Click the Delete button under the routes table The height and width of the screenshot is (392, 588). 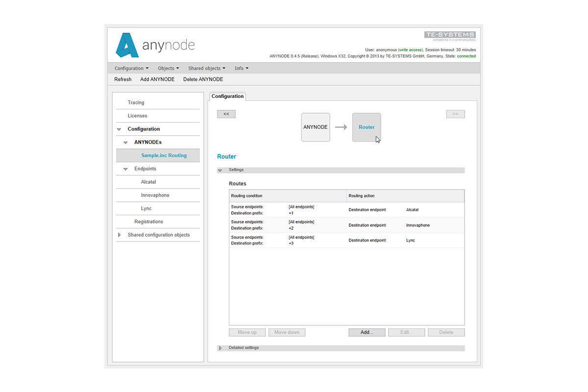(446, 332)
